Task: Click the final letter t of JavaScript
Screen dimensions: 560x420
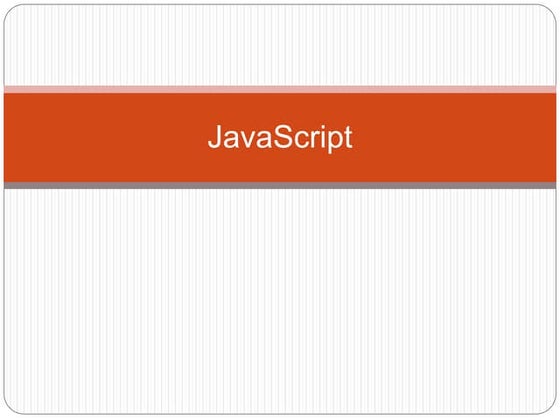Action: (x=349, y=138)
